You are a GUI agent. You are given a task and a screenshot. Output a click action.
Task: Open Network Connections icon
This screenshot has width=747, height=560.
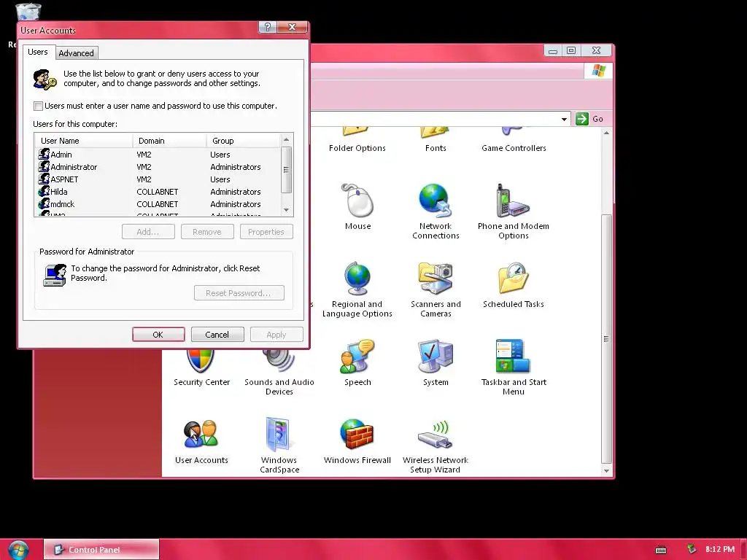click(x=435, y=201)
